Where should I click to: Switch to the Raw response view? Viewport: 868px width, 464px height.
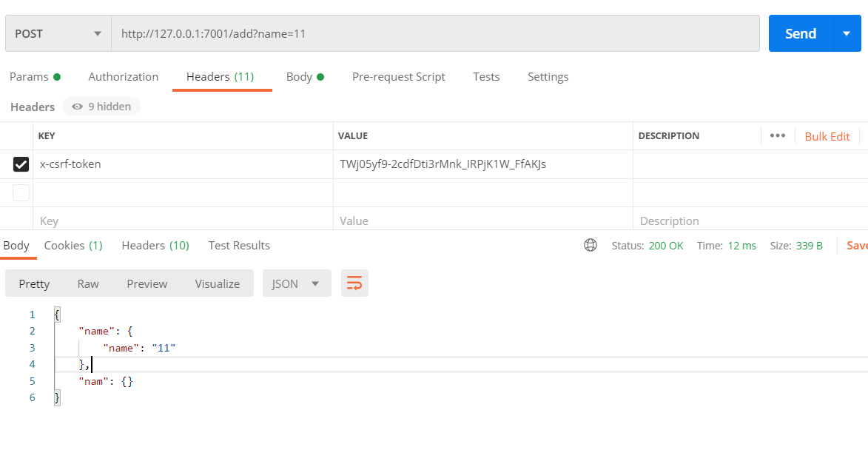[87, 283]
